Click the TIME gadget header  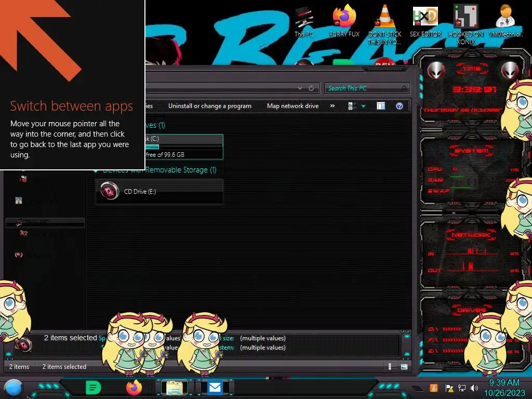point(472,69)
